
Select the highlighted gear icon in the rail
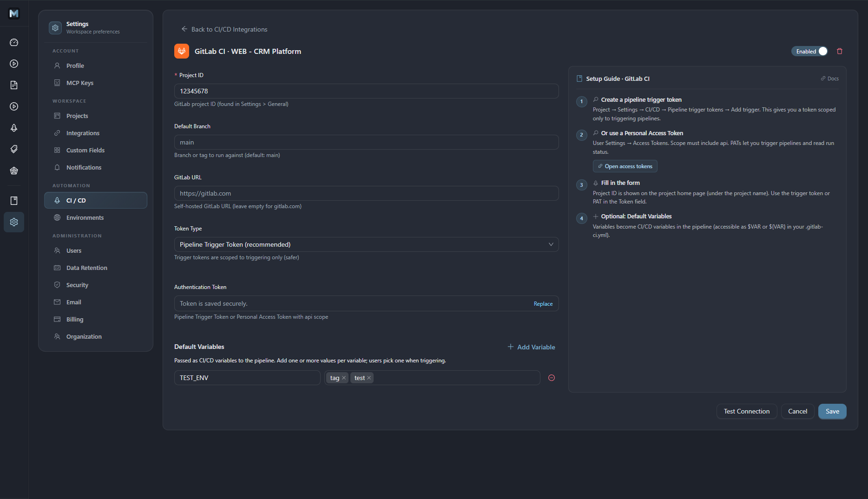click(14, 222)
